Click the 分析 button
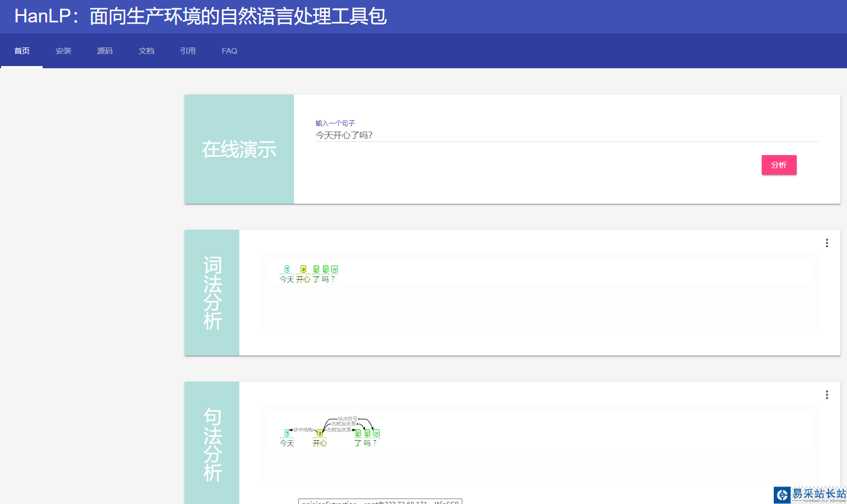 (x=779, y=165)
